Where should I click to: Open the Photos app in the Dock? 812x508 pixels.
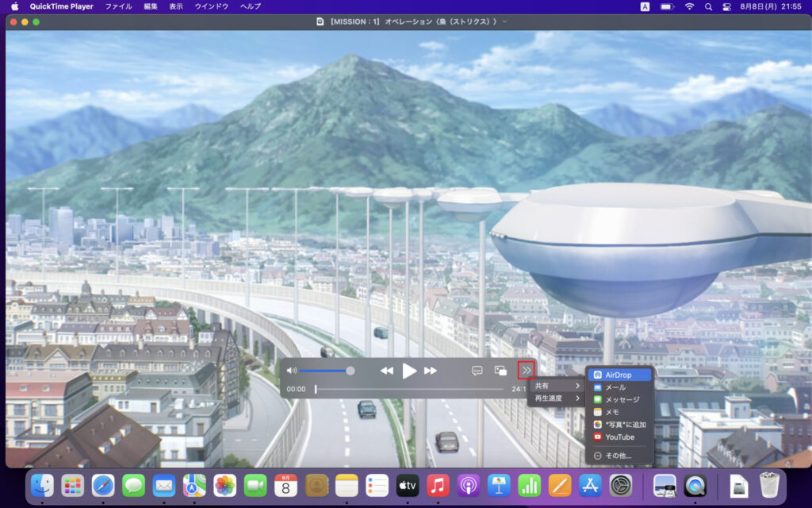coord(224,486)
